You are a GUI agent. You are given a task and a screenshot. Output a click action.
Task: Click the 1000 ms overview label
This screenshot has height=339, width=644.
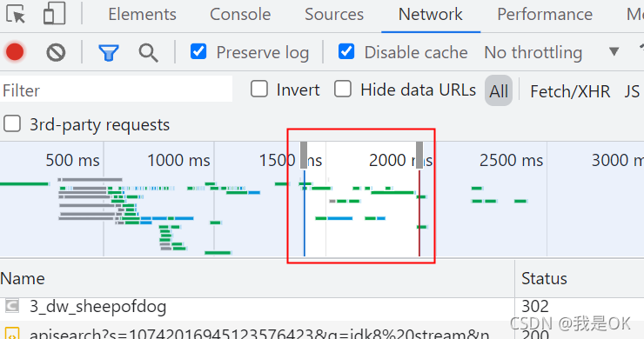tap(178, 160)
